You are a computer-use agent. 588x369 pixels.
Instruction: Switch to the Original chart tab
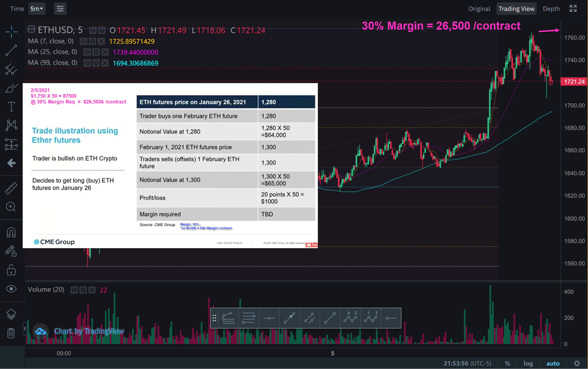pos(479,9)
